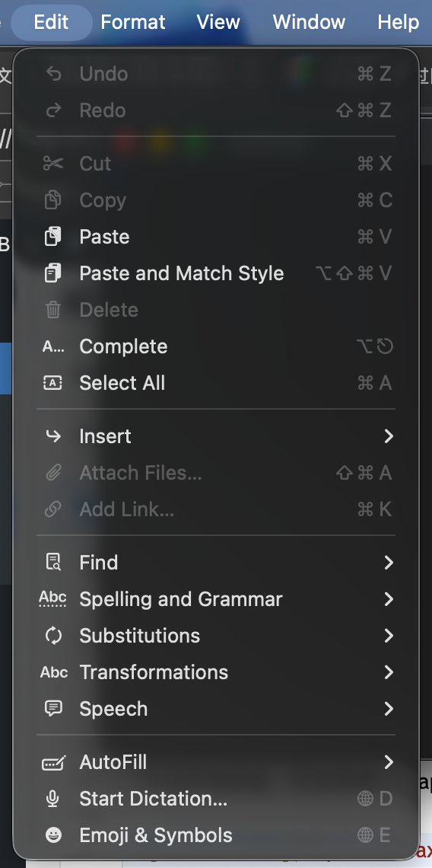Click the Spelling and Grammar label
The height and width of the screenshot is (868, 432).
[181, 599]
